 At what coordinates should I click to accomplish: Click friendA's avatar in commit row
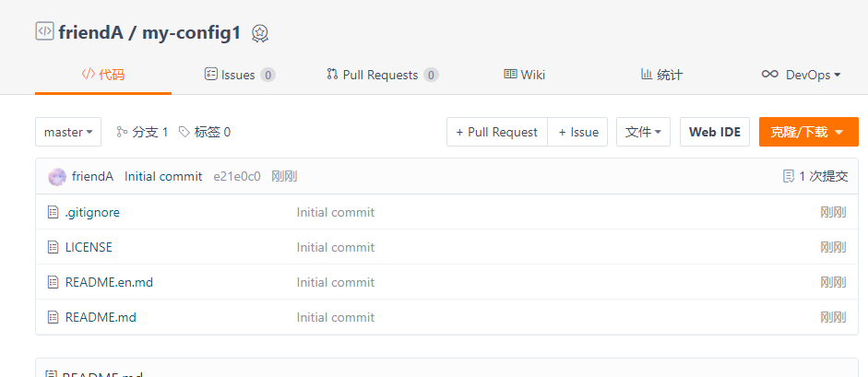57,177
